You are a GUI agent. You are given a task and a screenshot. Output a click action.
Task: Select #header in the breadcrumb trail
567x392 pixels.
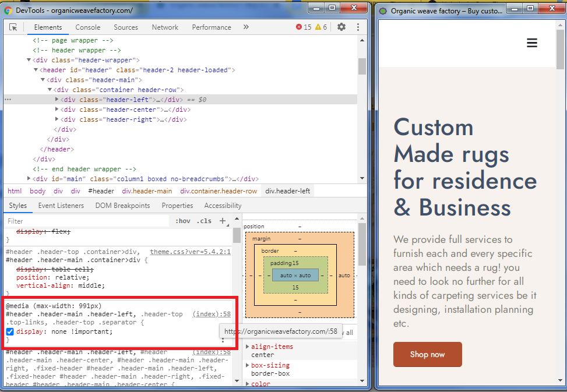click(x=101, y=191)
